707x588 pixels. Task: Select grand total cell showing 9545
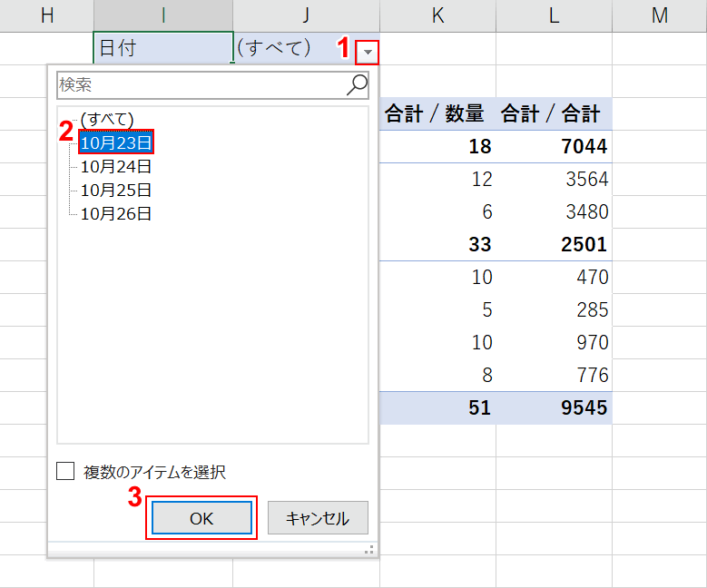(x=554, y=407)
